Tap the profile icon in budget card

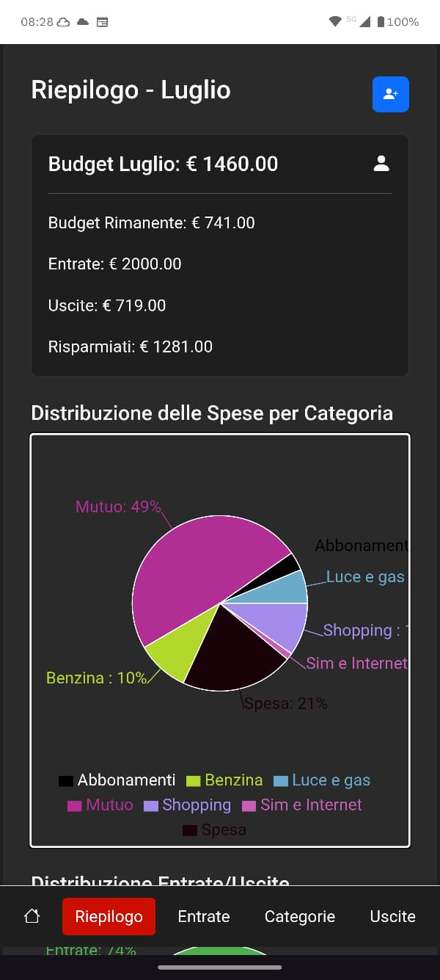381,164
